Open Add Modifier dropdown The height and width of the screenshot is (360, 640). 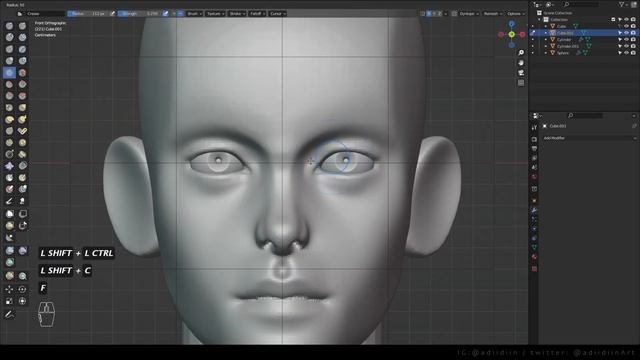click(x=589, y=138)
